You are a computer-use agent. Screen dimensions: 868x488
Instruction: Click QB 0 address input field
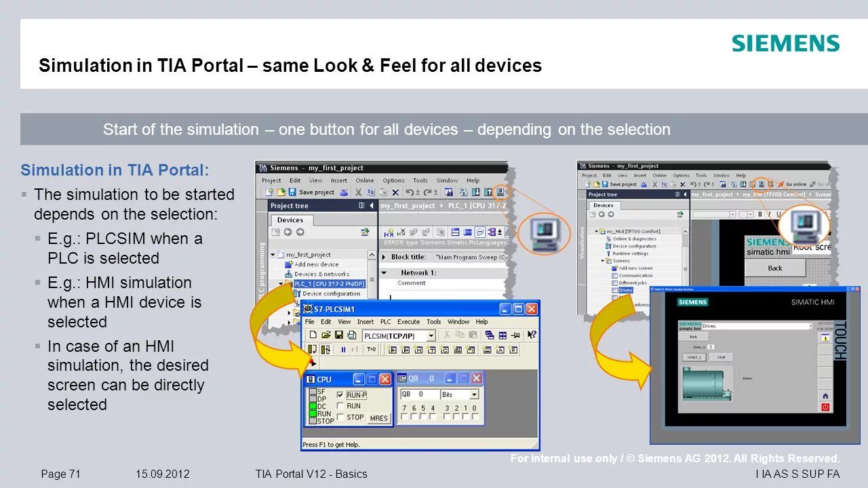pos(420,394)
